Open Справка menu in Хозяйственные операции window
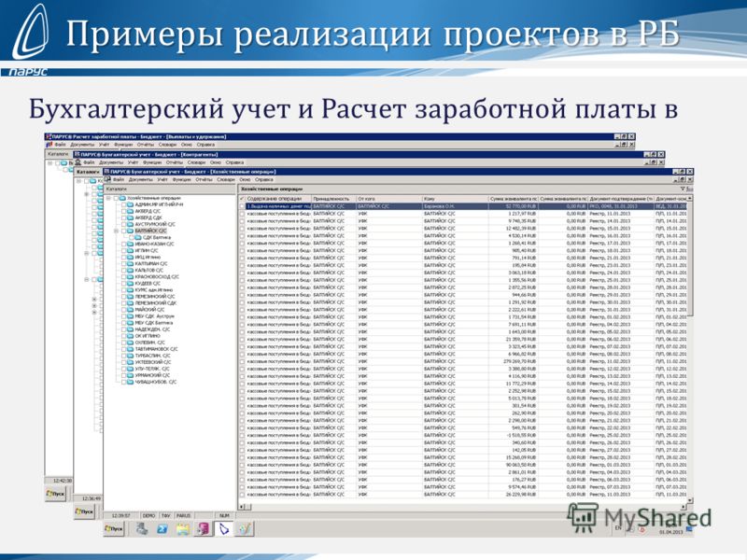This screenshot has height=560, width=747. 263,180
